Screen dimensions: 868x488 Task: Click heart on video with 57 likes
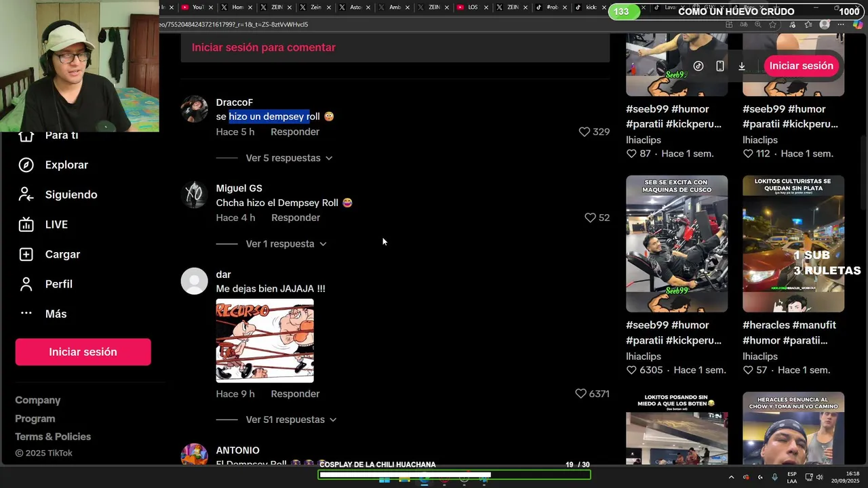tap(748, 370)
